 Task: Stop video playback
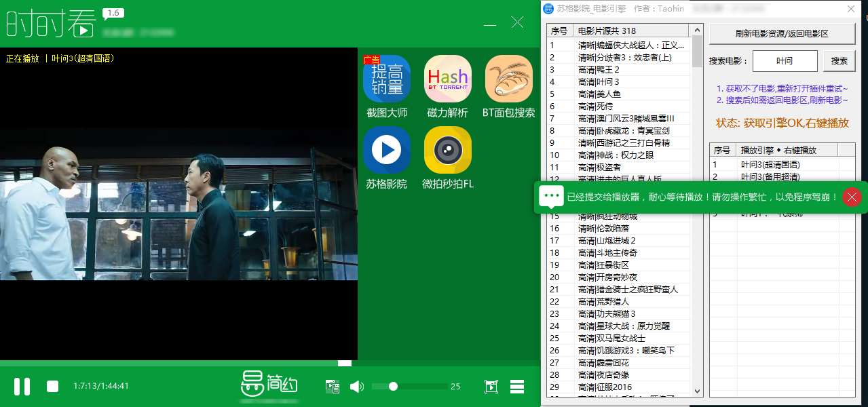[52, 387]
